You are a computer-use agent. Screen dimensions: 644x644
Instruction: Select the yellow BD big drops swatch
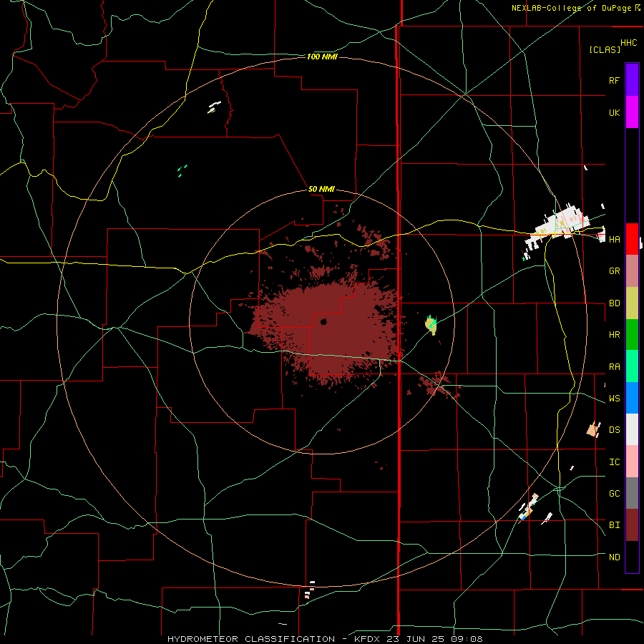point(632,303)
